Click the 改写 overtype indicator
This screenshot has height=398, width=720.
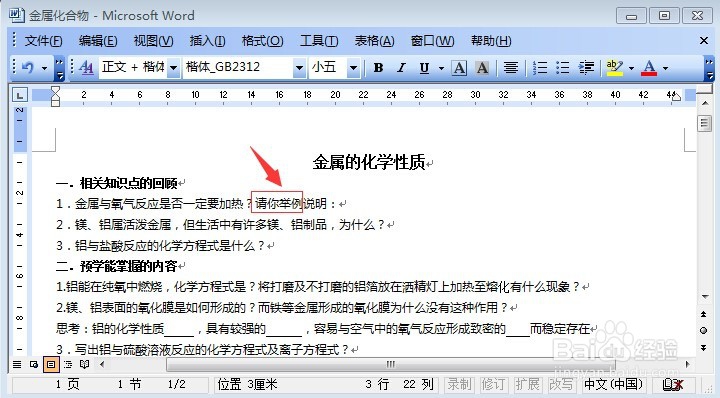561,384
